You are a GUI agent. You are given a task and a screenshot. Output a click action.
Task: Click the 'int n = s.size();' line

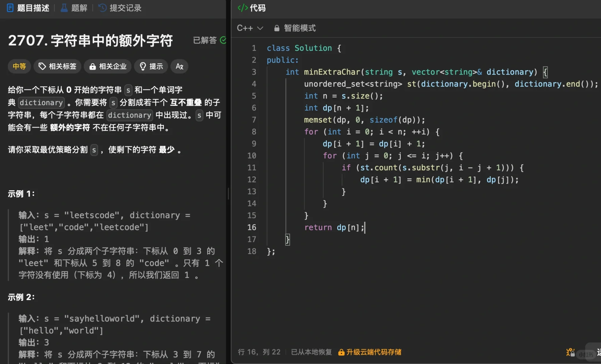(344, 96)
